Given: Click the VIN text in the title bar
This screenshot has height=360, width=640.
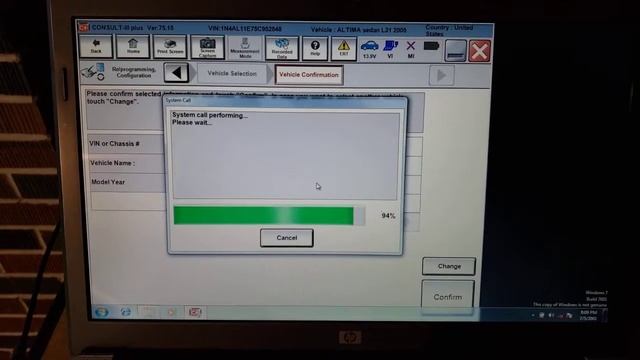Looking at the screenshot, I should [245, 29].
